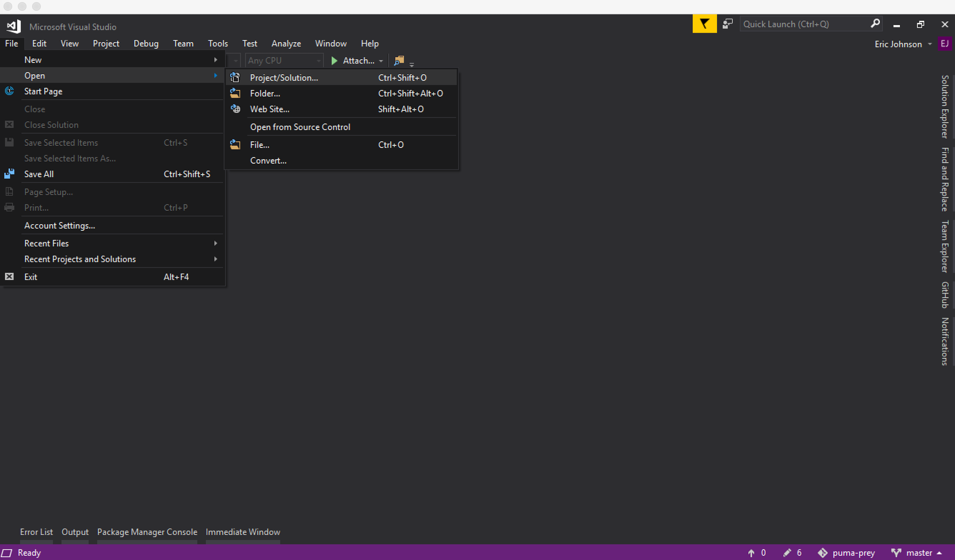Open the feedback smiley icon
955x560 pixels.
[x=728, y=24]
